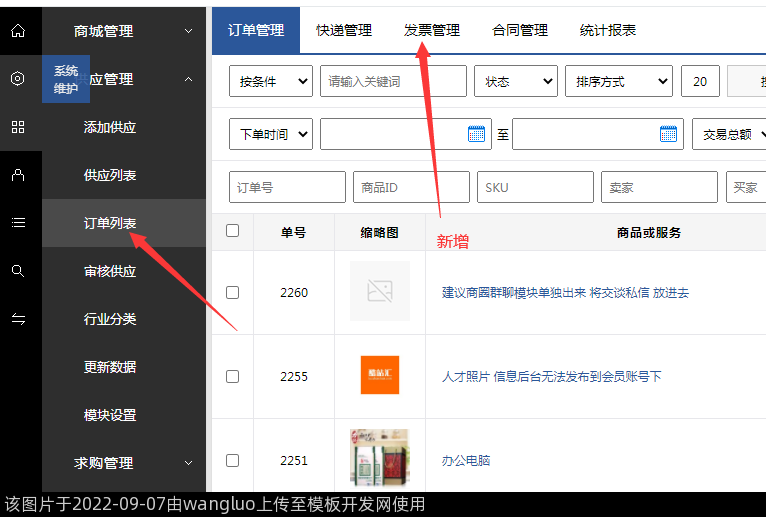Open 订单列表 in the sidebar menu
The image size is (766, 517).
[110, 223]
